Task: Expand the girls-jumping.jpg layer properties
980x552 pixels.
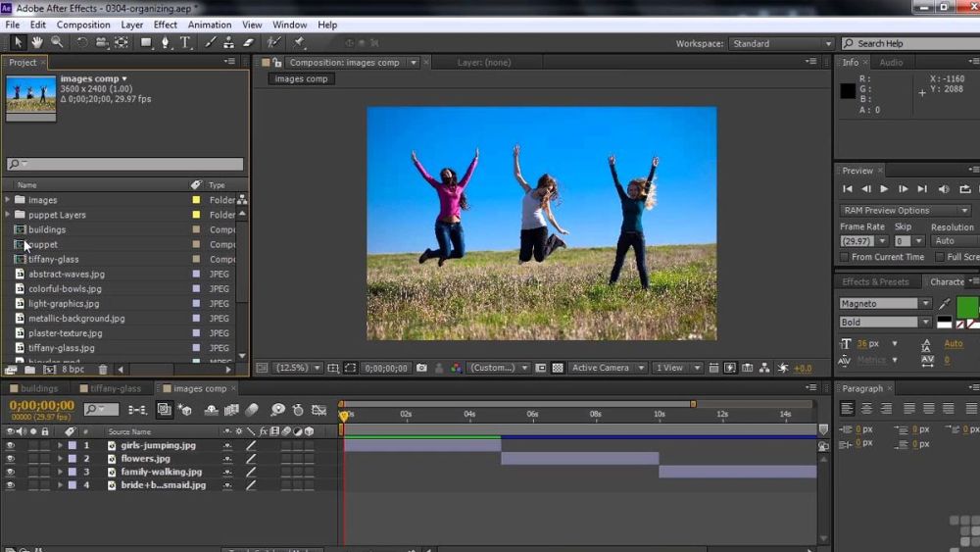Action: click(60, 445)
